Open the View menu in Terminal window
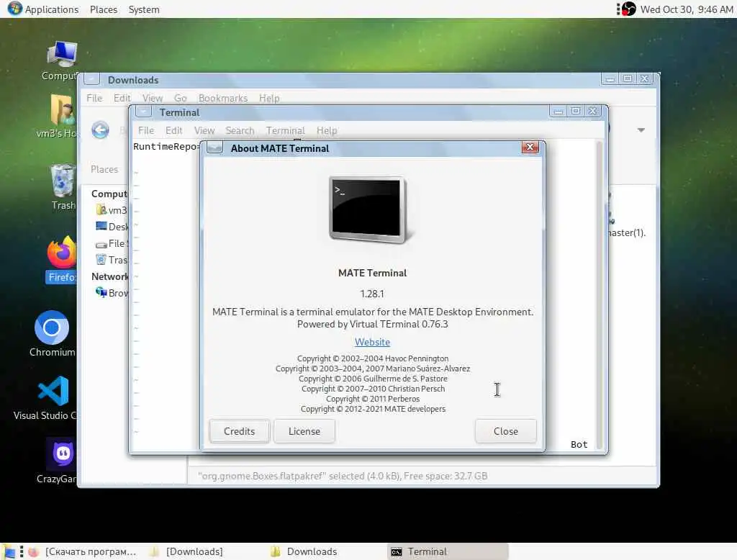Screen dimensions: 737x560 pyautogui.click(x=204, y=130)
